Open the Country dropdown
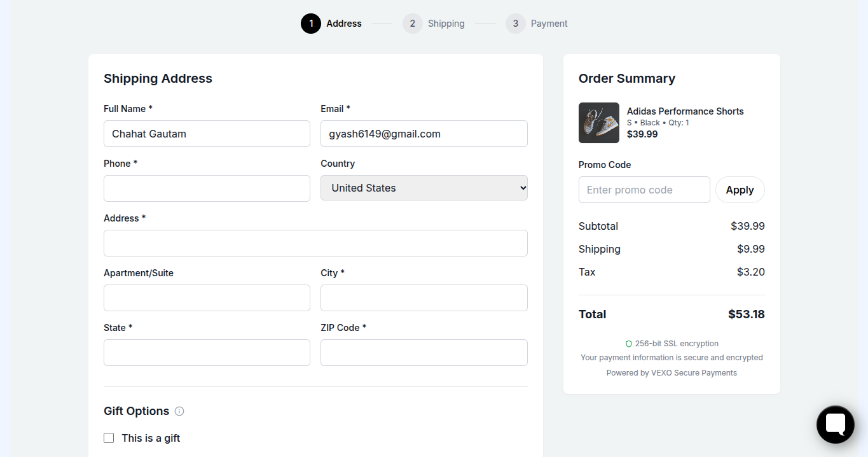 [424, 188]
